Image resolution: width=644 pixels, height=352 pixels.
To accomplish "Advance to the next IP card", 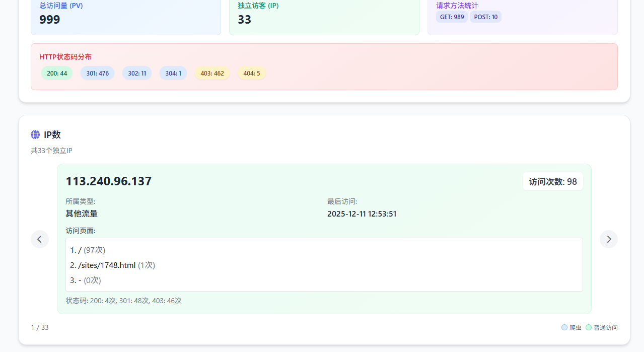I will (x=609, y=239).
